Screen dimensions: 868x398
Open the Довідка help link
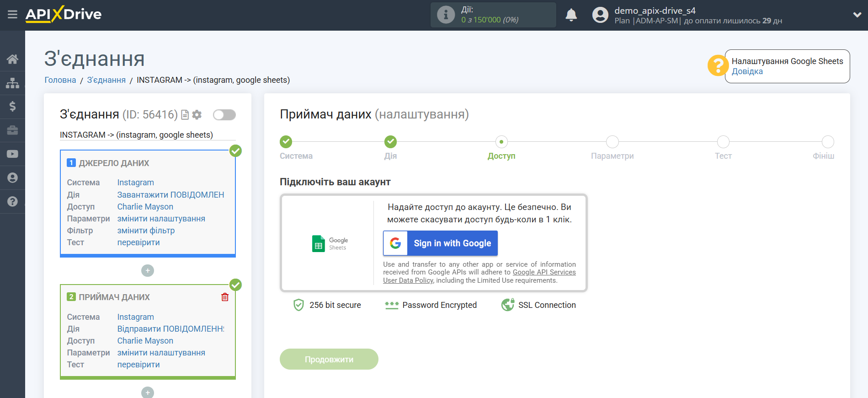tap(747, 71)
